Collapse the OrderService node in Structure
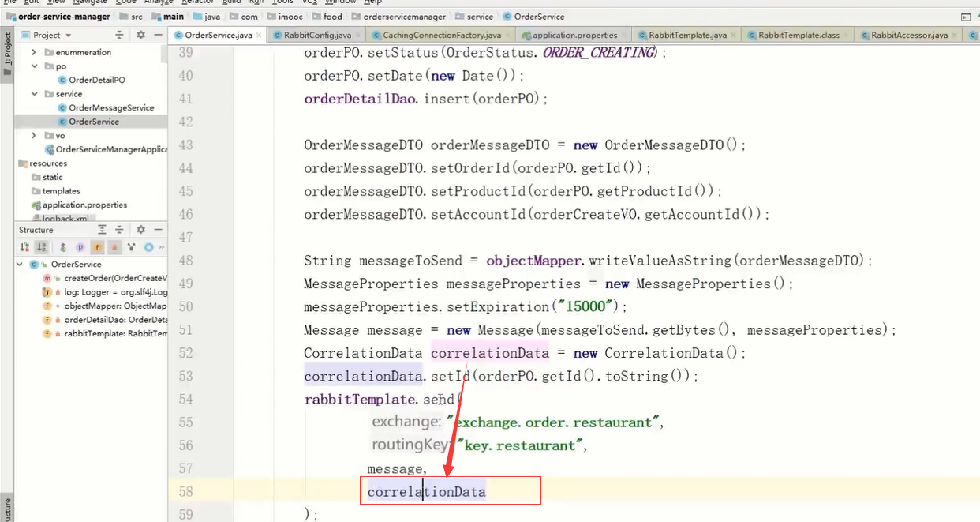Image resolution: width=980 pixels, height=522 pixels. pos(20,264)
